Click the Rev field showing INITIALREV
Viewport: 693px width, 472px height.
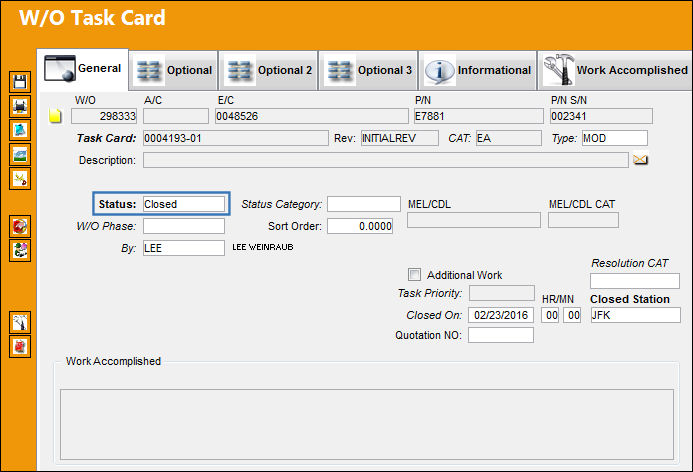400,138
